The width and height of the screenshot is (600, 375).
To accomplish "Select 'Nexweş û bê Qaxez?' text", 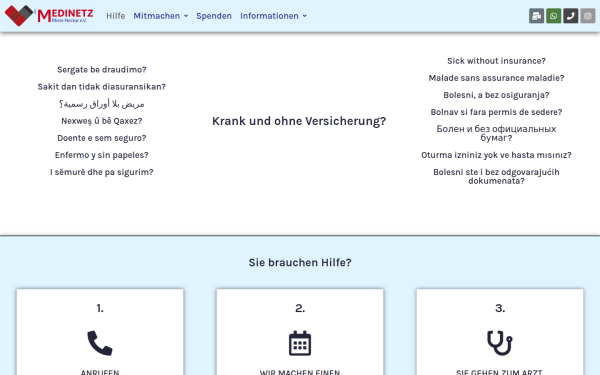I will pos(102,121).
